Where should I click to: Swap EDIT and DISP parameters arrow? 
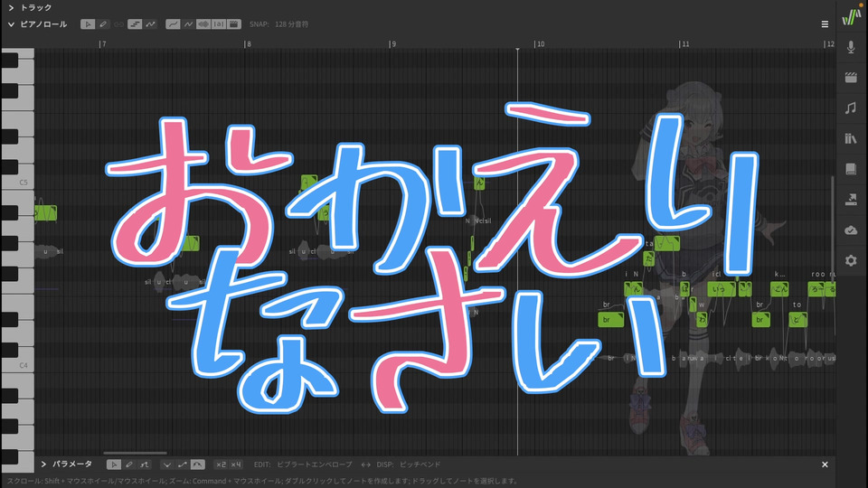[365, 465]
